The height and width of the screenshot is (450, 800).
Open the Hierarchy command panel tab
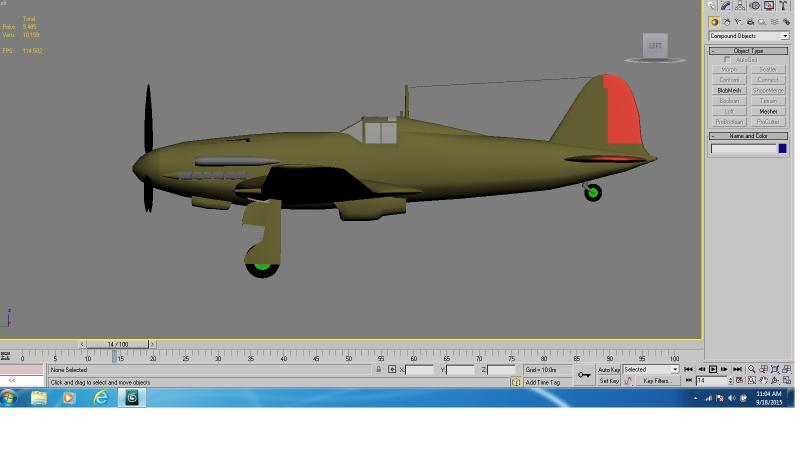(740, 6)
